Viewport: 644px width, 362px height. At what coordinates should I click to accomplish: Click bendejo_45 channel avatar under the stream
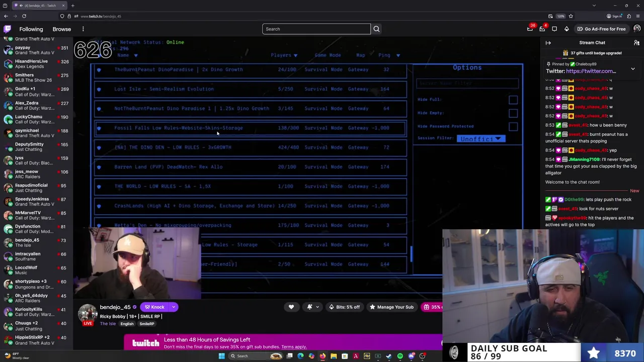click(x=88, y=314)
